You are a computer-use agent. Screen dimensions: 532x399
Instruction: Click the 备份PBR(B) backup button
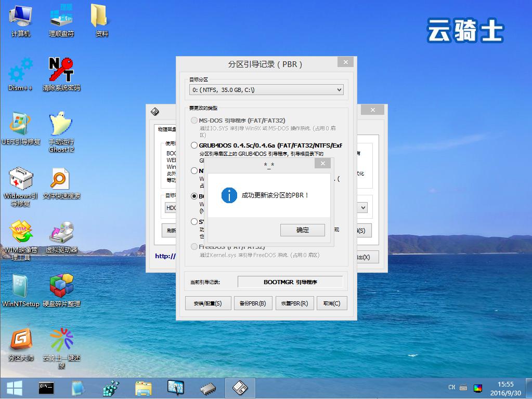253,303
